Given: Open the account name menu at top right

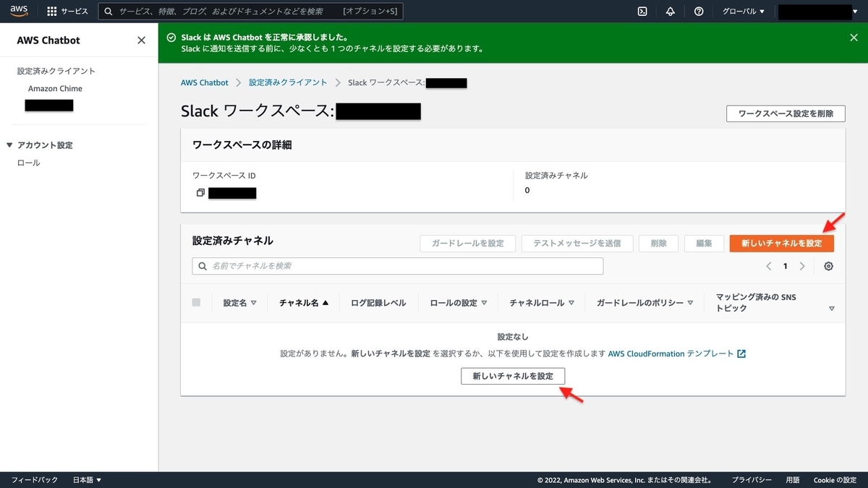Looking at the screenshot, I should click(817, 11).
